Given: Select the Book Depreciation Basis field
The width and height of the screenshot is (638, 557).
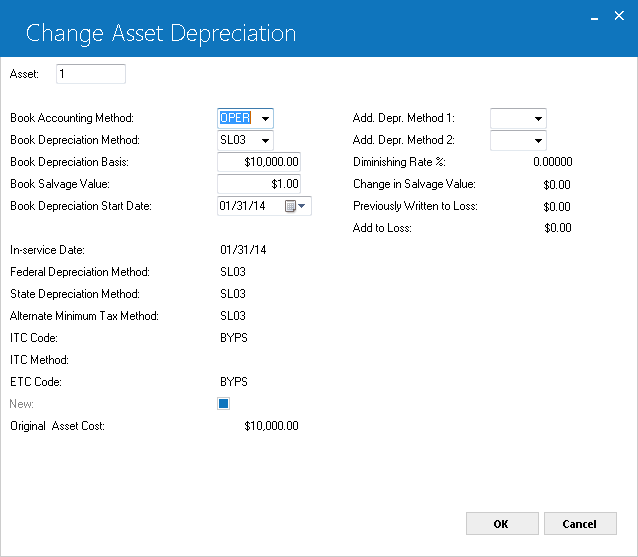Looking at the screenshot, I should point(259,162).
